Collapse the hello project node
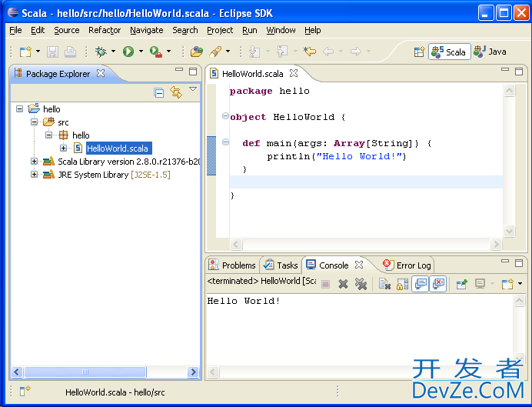532x407 pixels. pos(20,109)
